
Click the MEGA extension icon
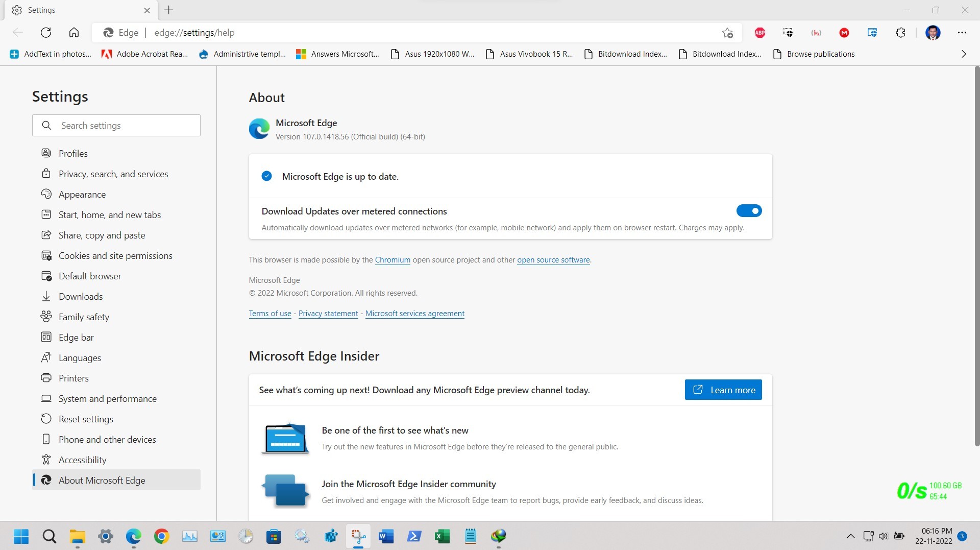[844, 32]
